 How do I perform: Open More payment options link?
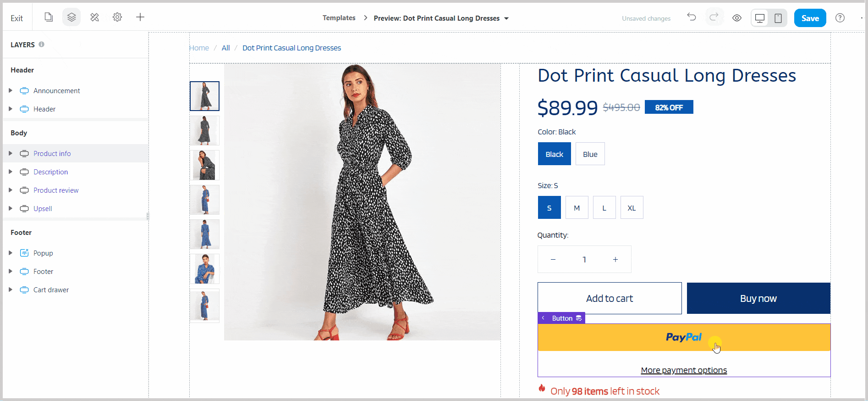tap(684, 370)
